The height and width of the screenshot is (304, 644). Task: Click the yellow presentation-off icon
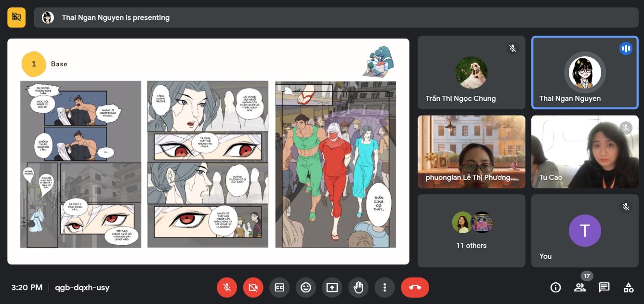point(16,17)
